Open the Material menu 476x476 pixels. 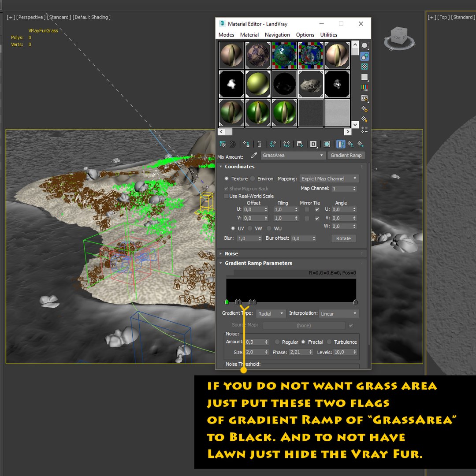(x=249, y=35)
